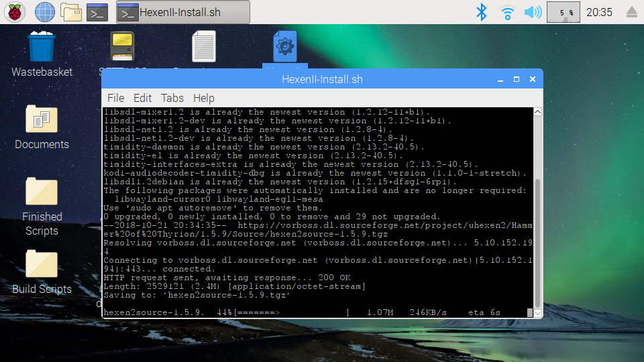Open the Bluetooth tray menu

tap(482, 12)
